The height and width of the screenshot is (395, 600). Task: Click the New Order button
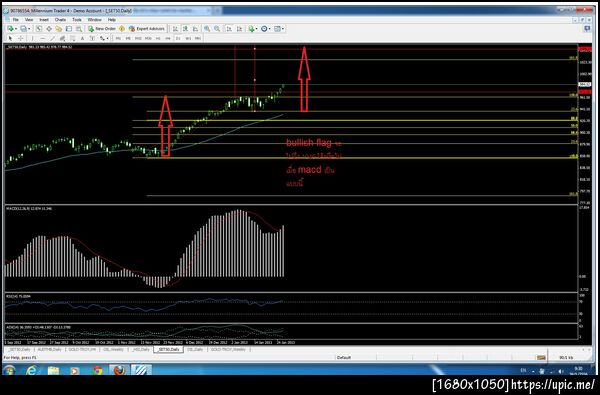point(102,29)
